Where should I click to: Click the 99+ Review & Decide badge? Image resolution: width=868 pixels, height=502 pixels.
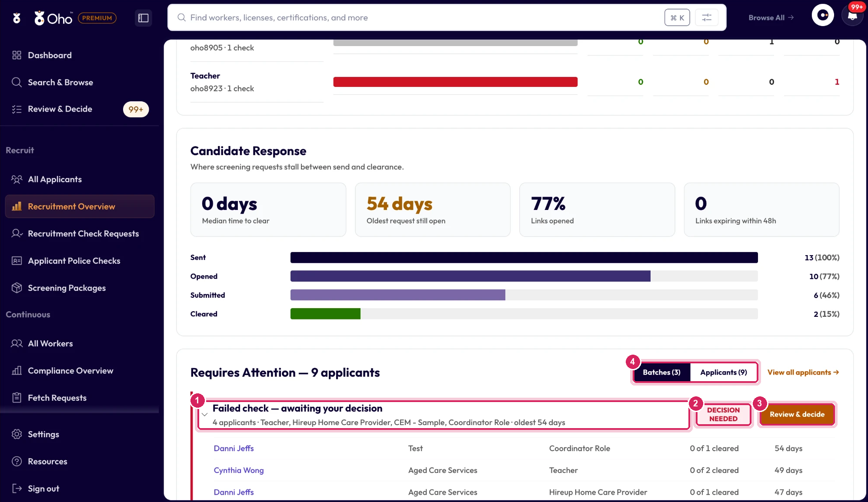[136, 110]
